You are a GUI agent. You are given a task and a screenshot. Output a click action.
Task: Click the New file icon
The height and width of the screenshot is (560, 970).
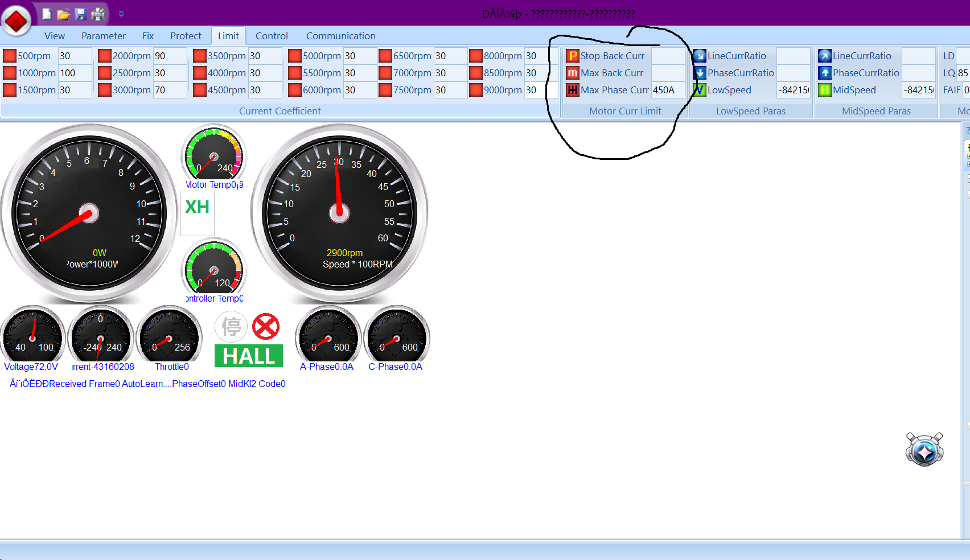47,14
